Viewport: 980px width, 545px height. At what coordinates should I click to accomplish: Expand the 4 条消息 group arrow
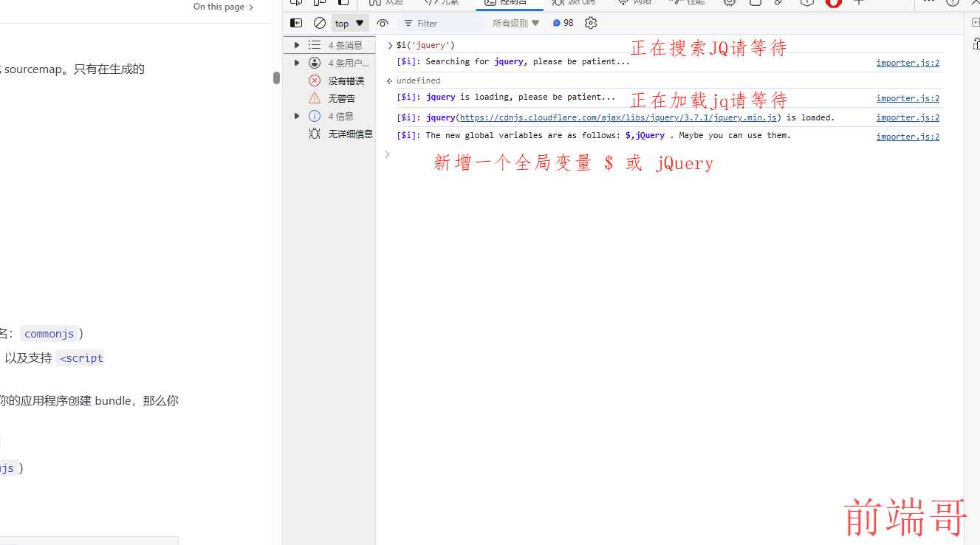[297, 45]
